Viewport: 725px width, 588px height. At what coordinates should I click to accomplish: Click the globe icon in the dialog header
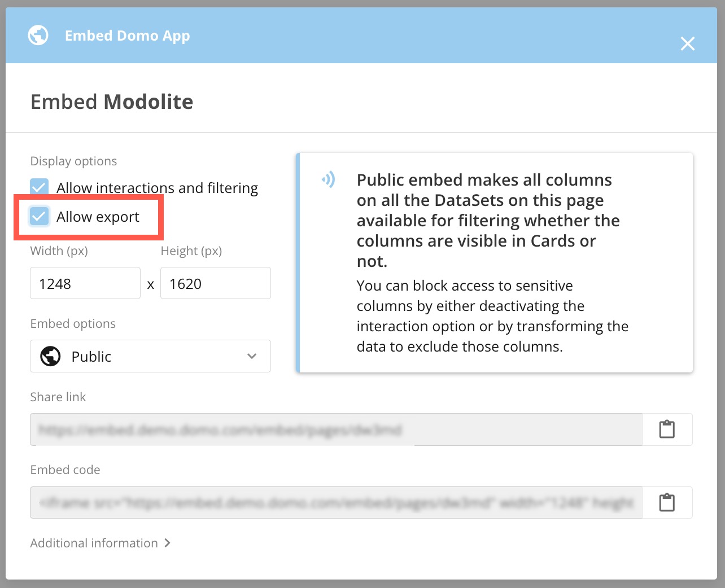click(38, 35)
